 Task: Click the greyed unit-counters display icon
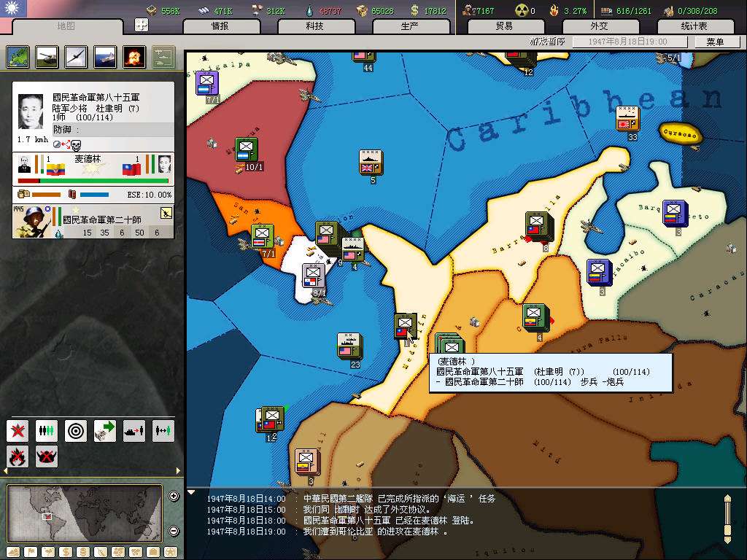tap(163, 57)
